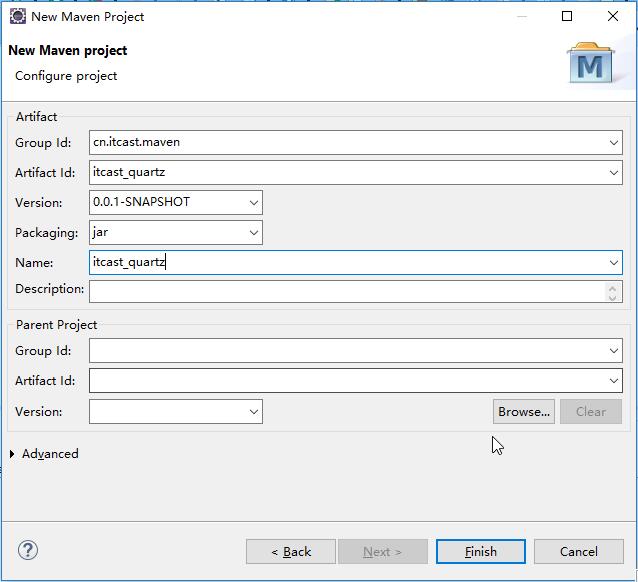Open the Artifact section's Artifact Id dropdown arrow
The image size is (638, 582).
(614, 173)
